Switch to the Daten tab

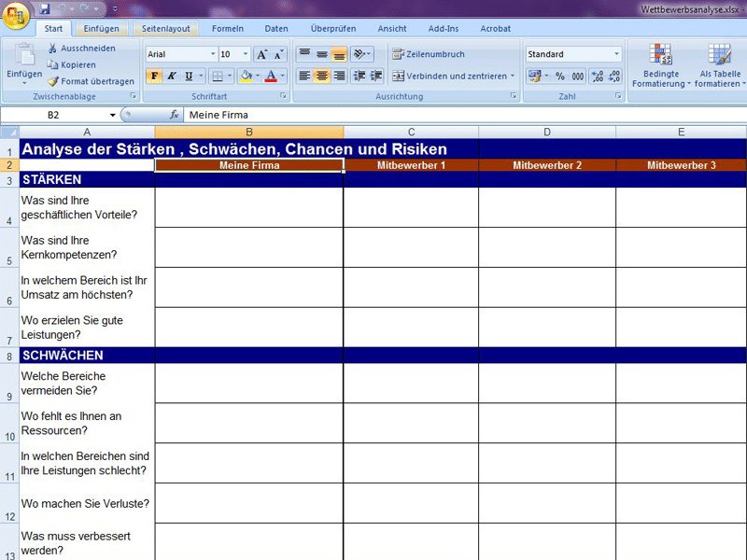coord(276,29)
